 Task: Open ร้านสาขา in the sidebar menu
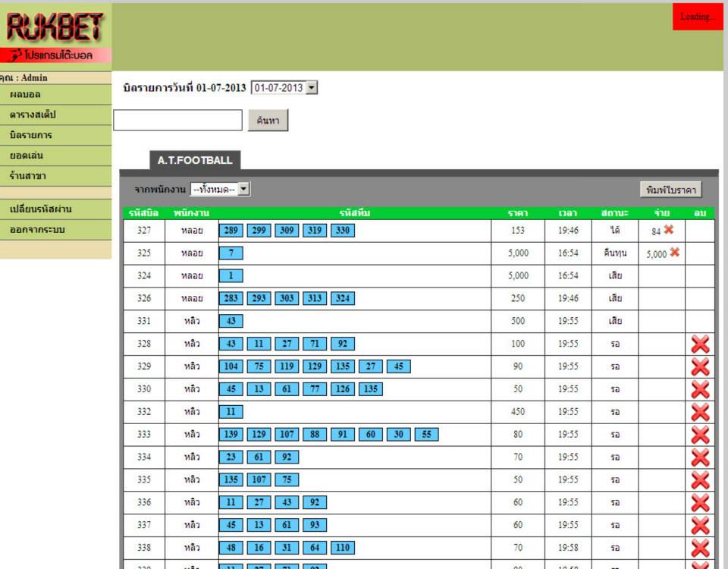pyautogui.click(x=55, y=176)
